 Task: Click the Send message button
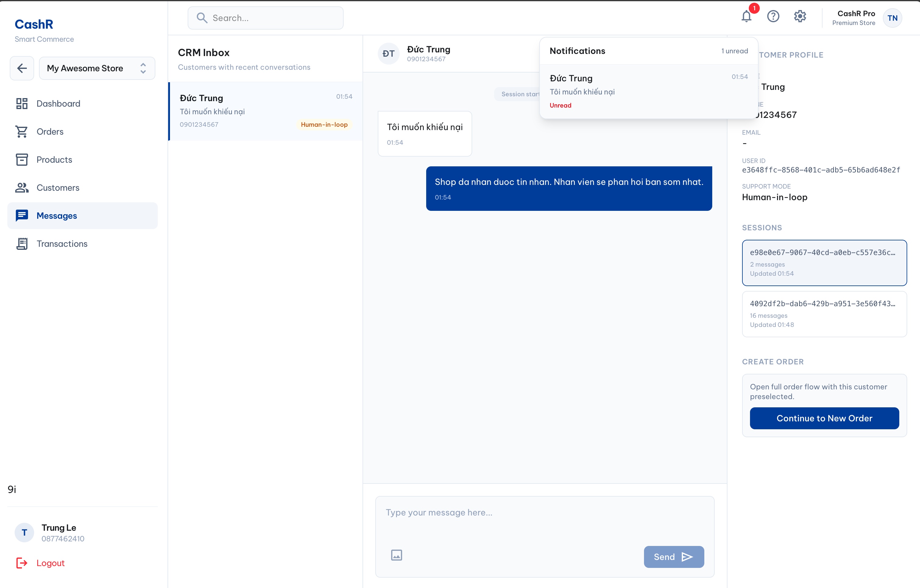(x=674, y=557)
